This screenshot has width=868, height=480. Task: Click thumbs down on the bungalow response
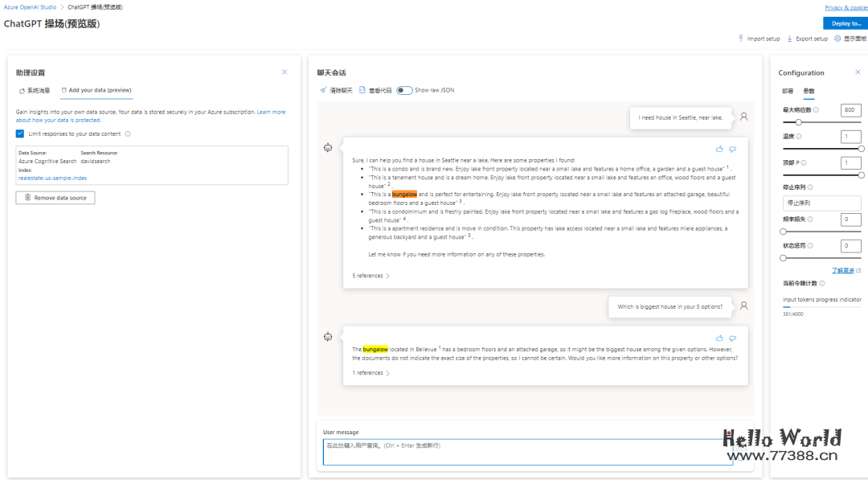pyautogui.click(x=732, y=338)
